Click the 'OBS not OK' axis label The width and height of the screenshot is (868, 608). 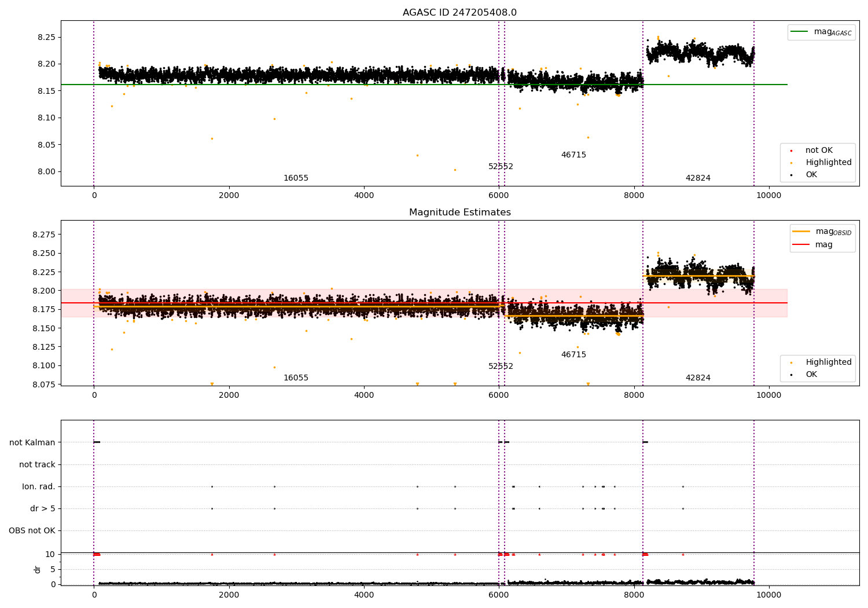tap(32, 530)
